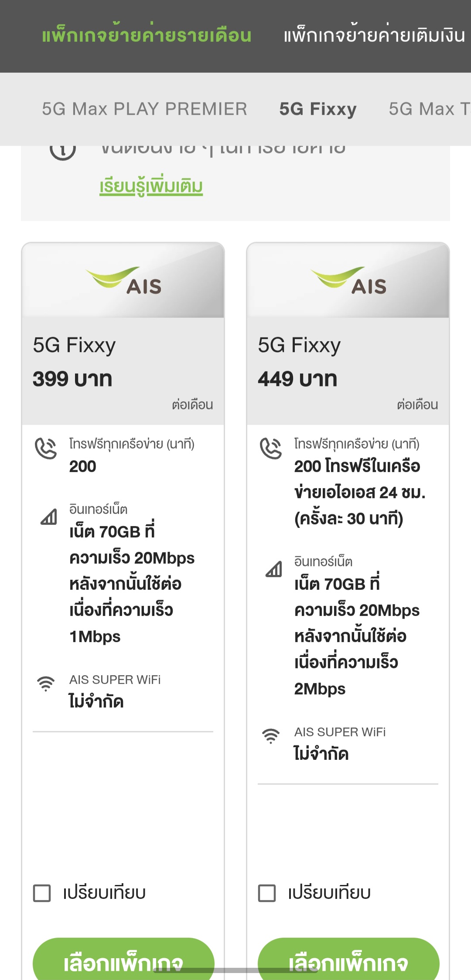Viewport: 471px width, 980px height.
Task: Switch to แพ็กเกจย้ายค่ายเติมเงิน tab
Action: (374, 36)
